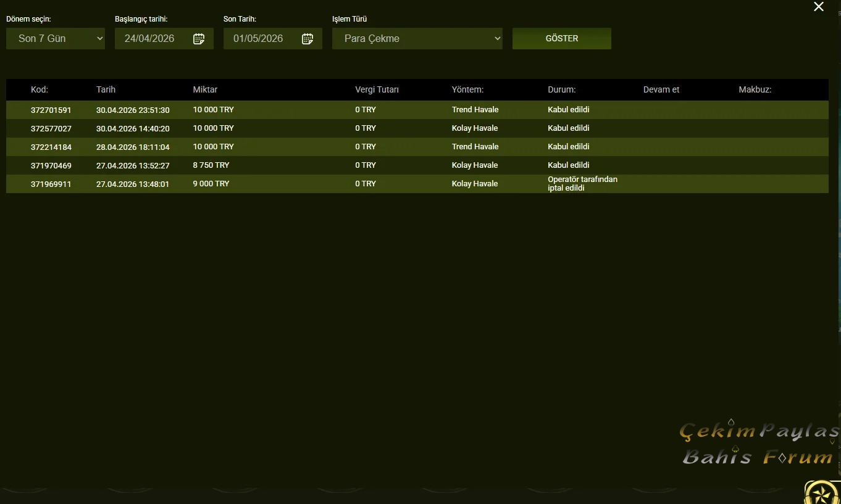Select the 'Miktar' column header
The image size is (841, 504).
click(x=205, y=89)
